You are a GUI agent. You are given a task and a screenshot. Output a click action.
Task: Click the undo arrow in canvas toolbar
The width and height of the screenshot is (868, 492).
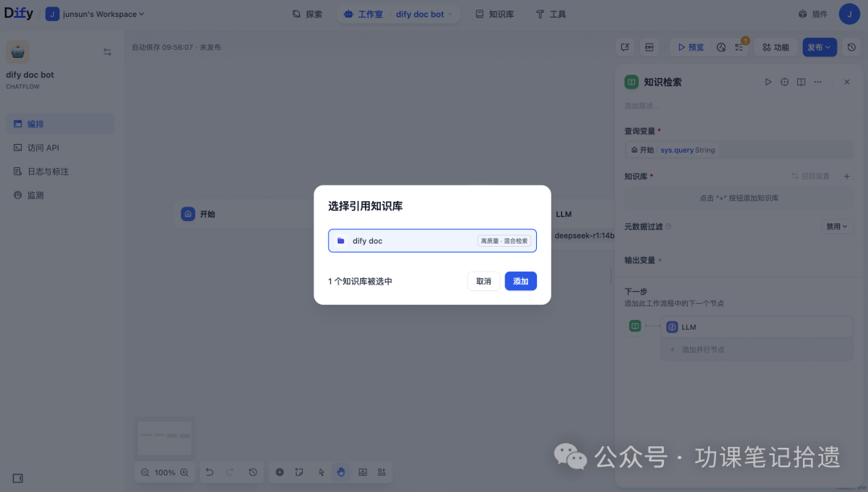coord(209,472)
